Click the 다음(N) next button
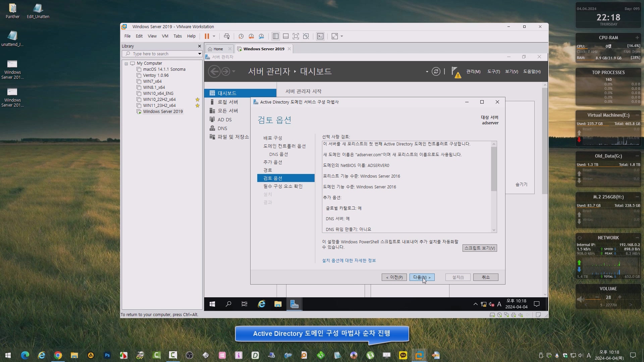 pyautogui.click(x=422, y=277)
